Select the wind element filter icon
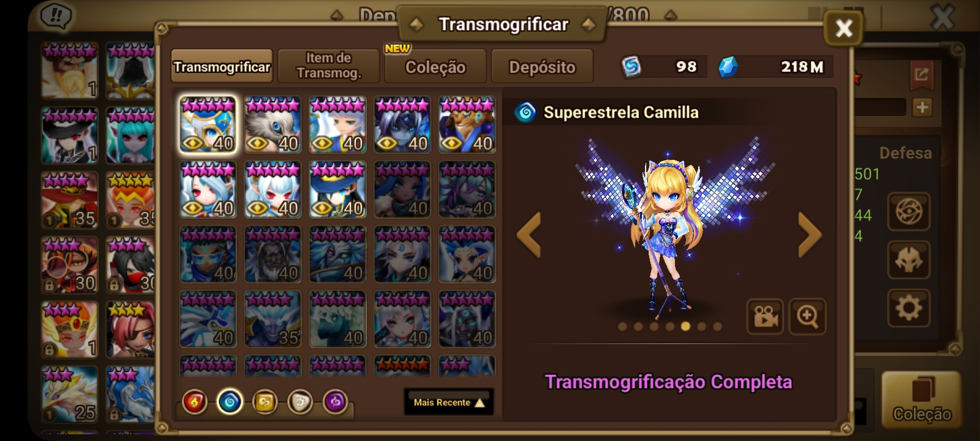Screen dimensions: 980x441 tap(265, 402)
